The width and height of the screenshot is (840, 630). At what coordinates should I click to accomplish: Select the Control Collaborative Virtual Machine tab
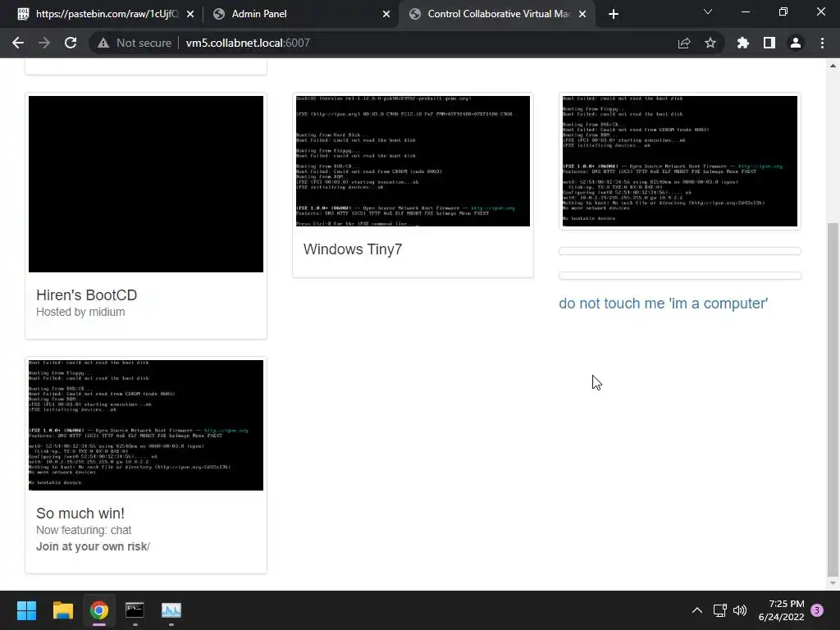pos(498,14)
